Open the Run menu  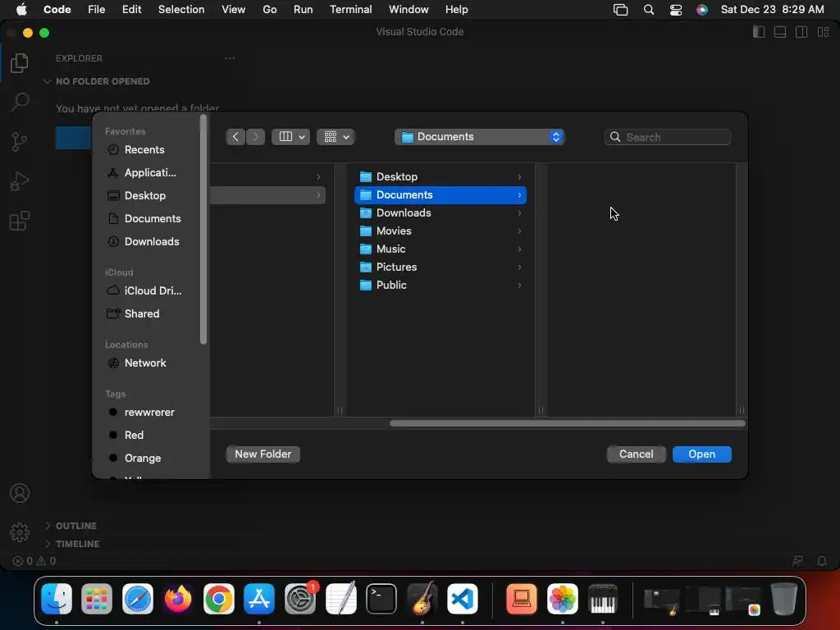pyautogui.click(x=304, y=10)
